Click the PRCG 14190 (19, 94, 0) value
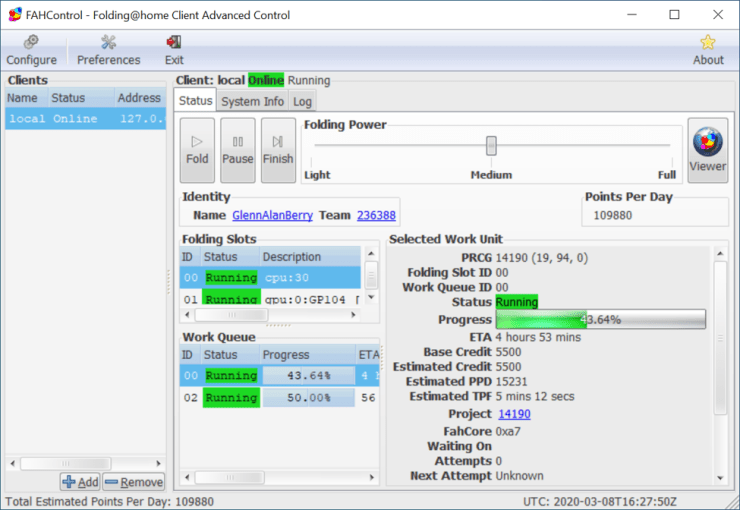 (x=542, y=258)
